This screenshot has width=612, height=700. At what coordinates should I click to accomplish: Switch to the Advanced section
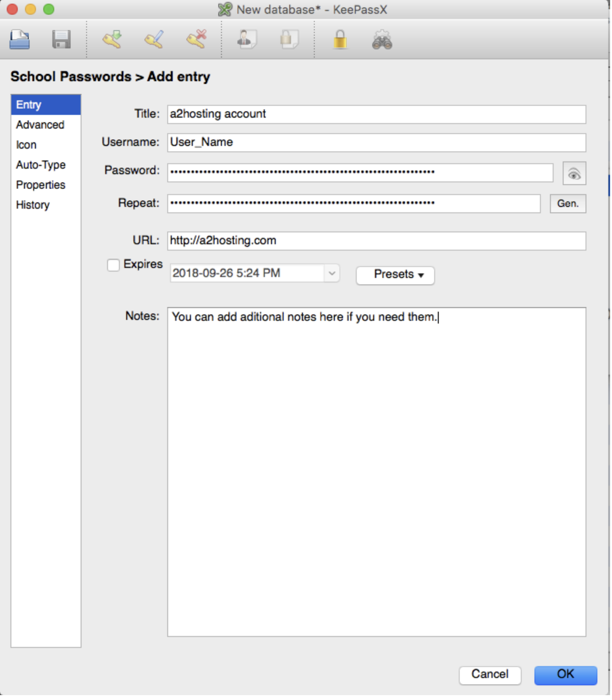pos(40,125)
